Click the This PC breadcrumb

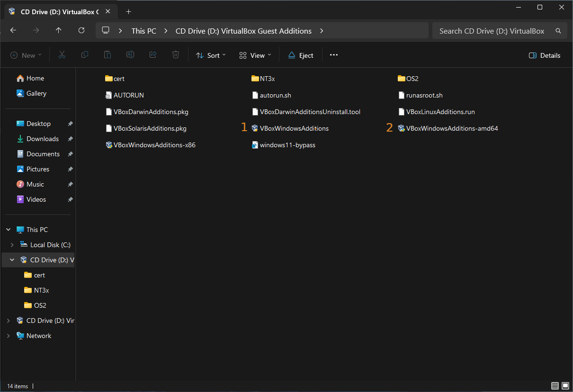click(x=144, y=31)
